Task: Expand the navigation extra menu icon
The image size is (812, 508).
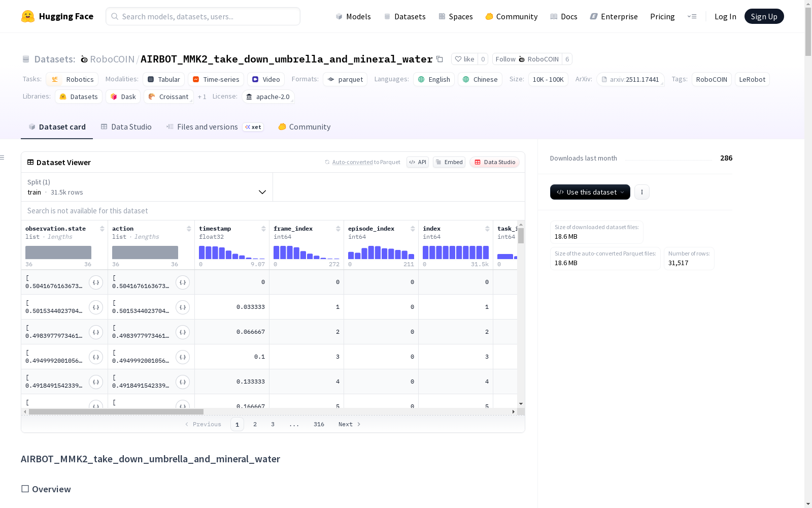Action: 692,16
